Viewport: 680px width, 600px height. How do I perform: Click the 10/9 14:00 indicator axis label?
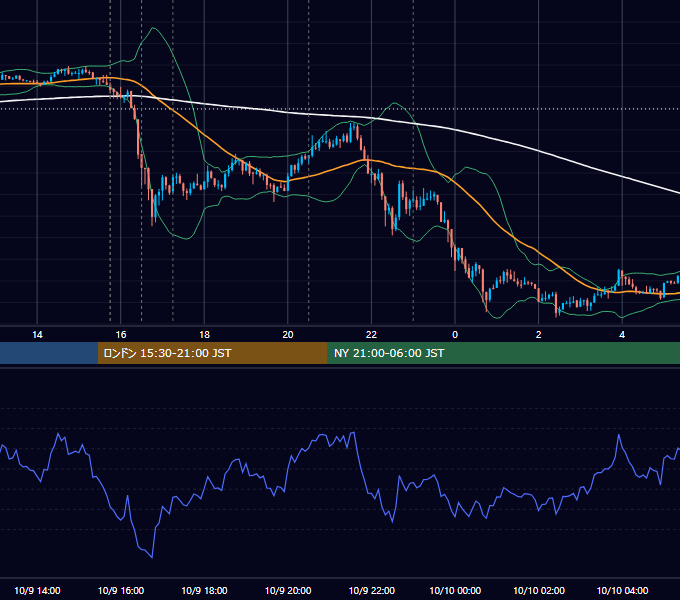click(37, 590)
